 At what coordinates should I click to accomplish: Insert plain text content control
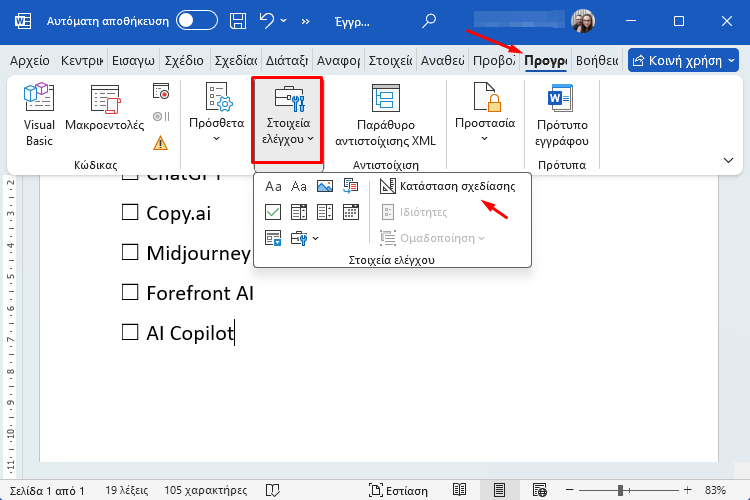(x=299, y=186)
